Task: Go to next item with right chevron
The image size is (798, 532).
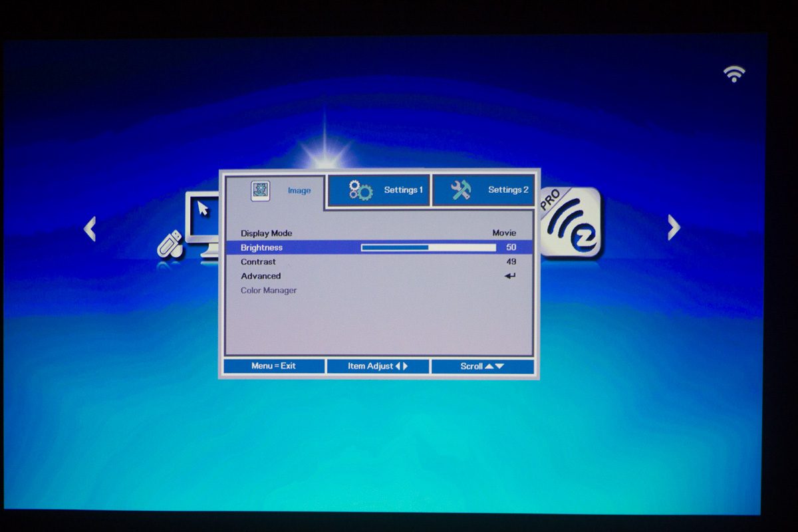Action: (x=674, y=227)
